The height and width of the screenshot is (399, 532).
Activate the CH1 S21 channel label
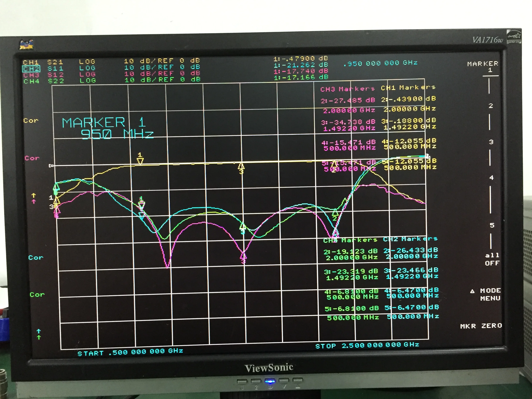31,62
